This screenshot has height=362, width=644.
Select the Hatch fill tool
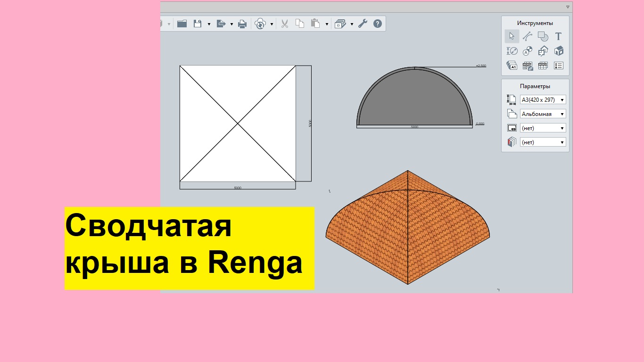[x=543, y=36]
